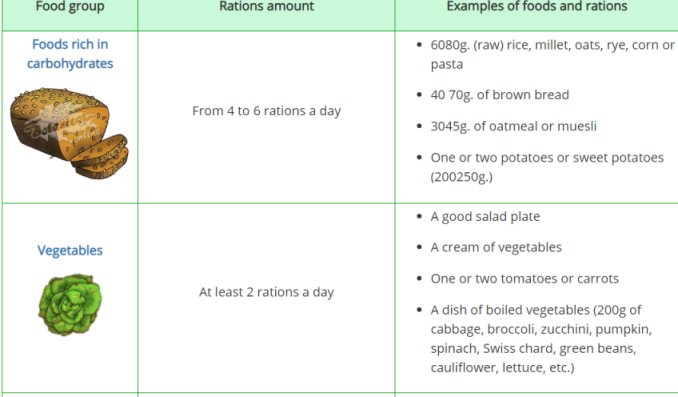
Task: Select the Examples of foods and rations header
Action: click(537, 6)
